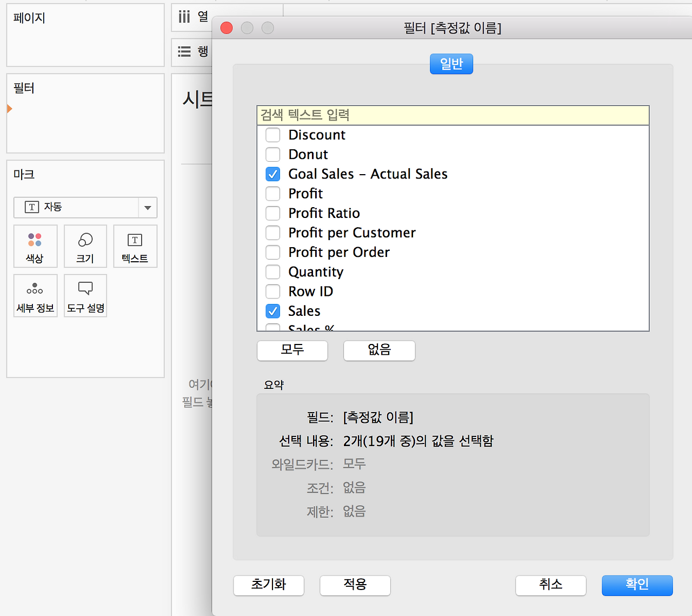The height and width of the screenshot is (616, 692).
Task: Click the '마크' card title
Action: click(x=24, y=175)
